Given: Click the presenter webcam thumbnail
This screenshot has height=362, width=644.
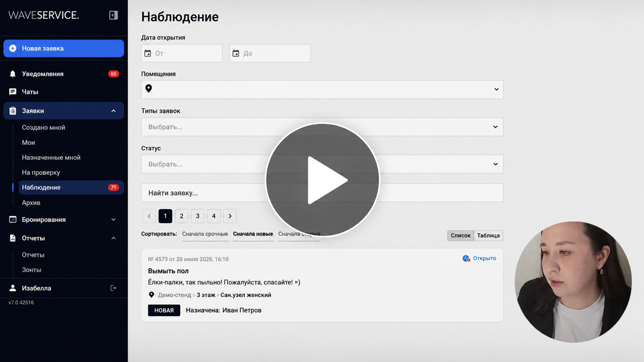Looking at the screenshot, I should click(573, 282).
